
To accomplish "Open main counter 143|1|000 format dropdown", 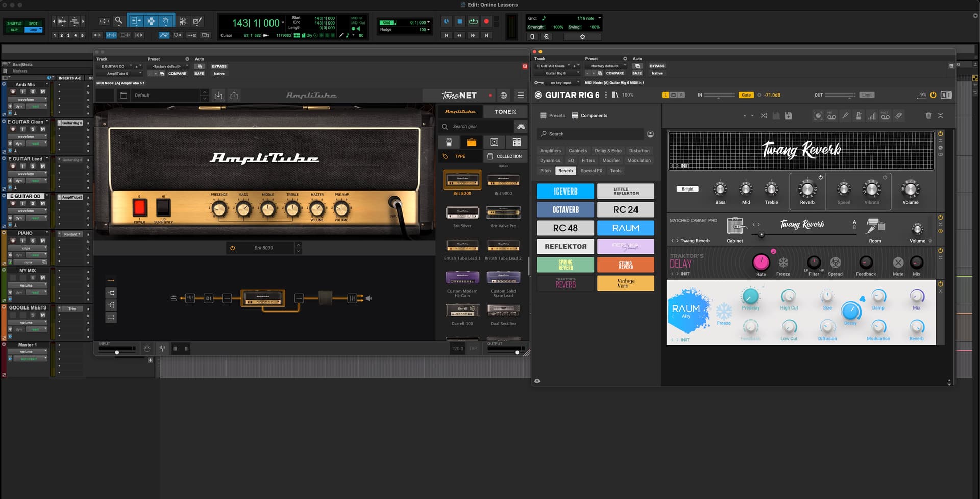I will (283, 22).
